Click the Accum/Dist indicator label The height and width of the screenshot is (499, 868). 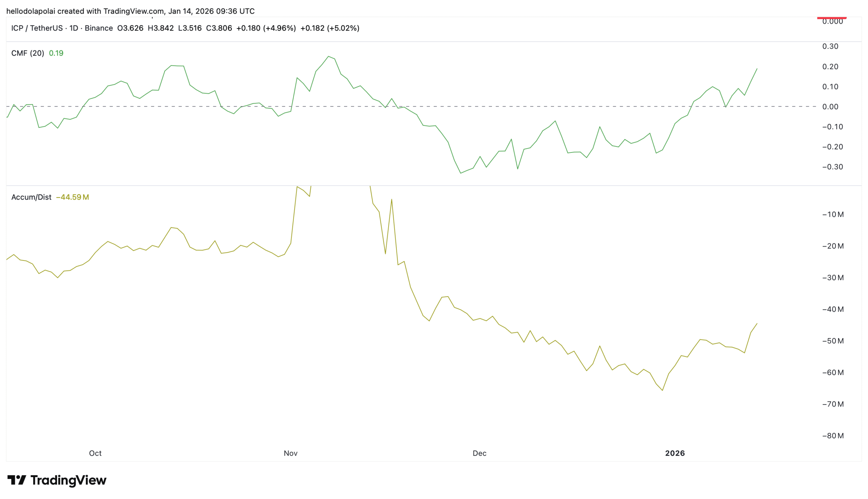tap(31, 197)
